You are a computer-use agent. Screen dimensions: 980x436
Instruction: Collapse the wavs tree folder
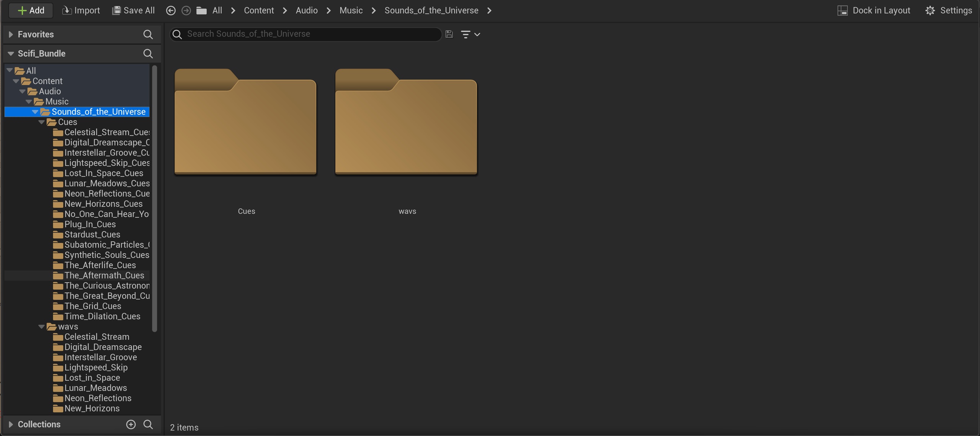[41, 326]
